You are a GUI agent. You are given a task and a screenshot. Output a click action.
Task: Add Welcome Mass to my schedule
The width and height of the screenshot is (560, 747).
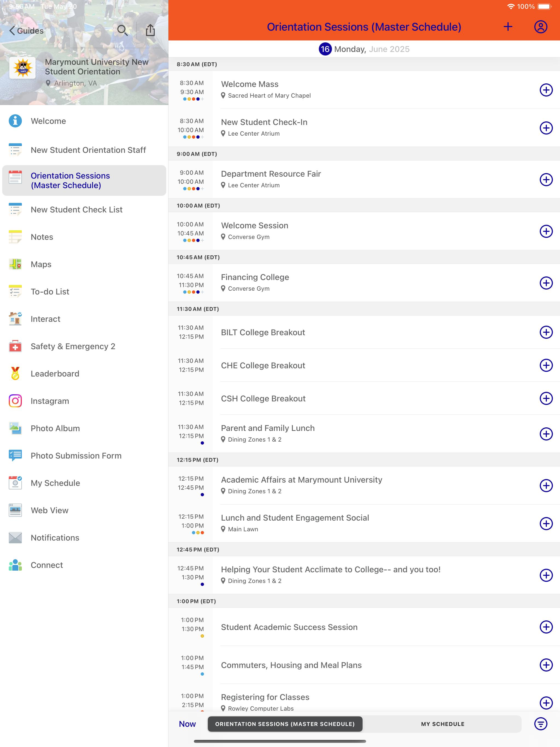point(546,90)
